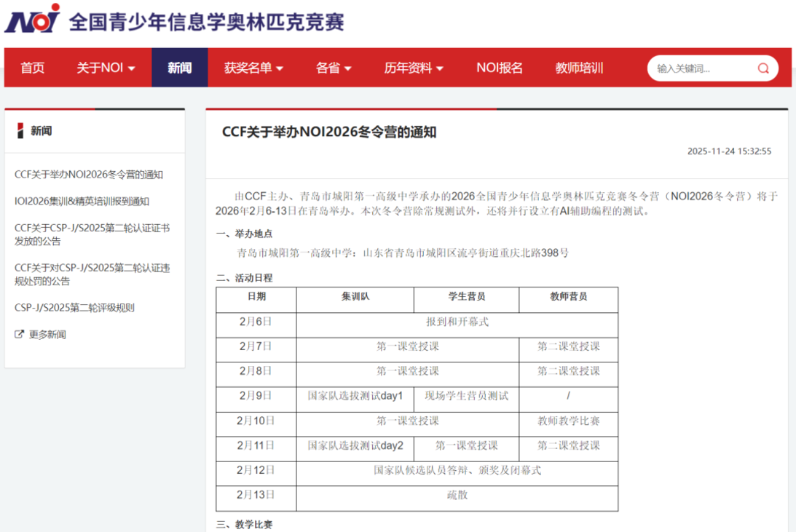Expand the 历年资料 dropdown arrow
Image resolution: width=796 pixels, height=532 pixels.
tap(440, 68)
